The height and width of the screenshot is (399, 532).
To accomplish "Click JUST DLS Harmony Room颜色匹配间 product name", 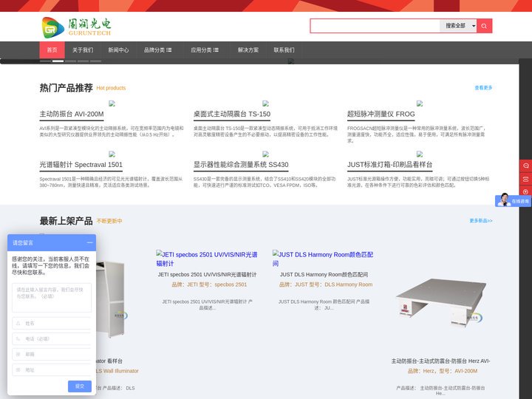I will (x=324, y=274).
